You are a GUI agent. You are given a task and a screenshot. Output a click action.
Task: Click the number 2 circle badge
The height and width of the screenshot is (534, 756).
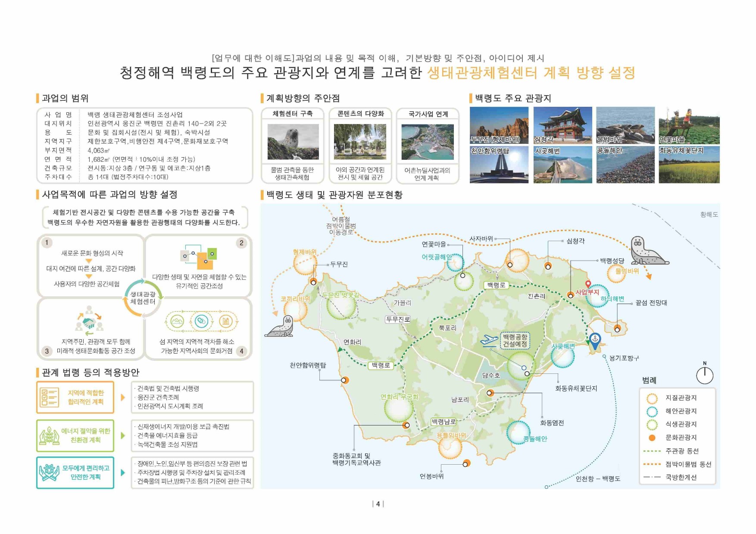(241, 243)
